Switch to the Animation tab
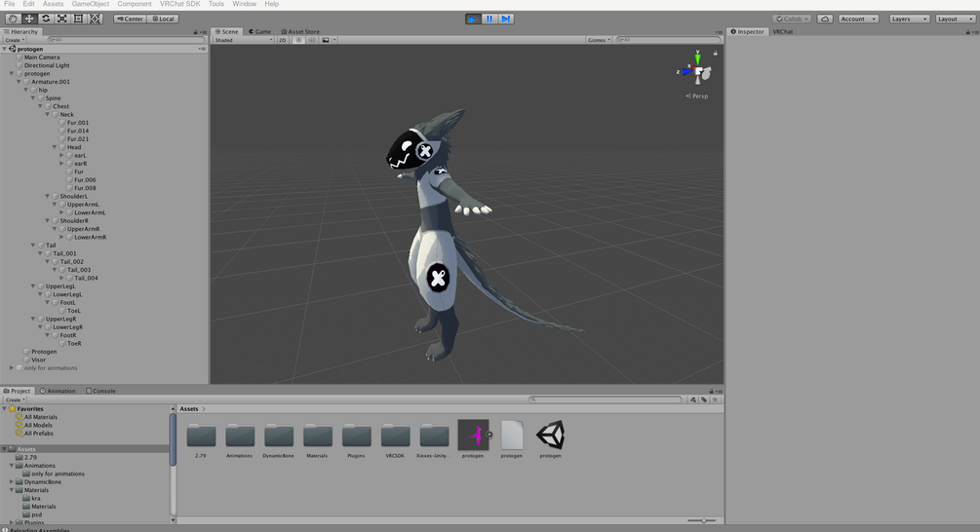The height and width of the screenshot is (532, 980). (58, 391)
